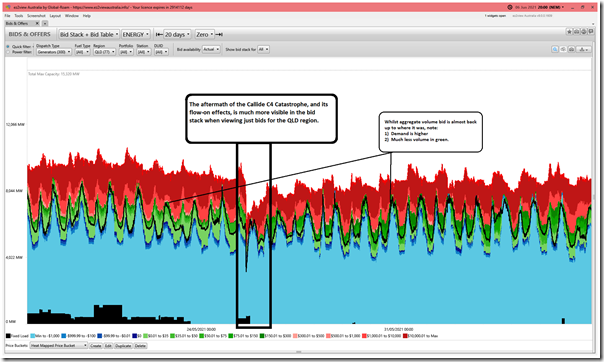Click the speech bubble comment icon
Viewport: 604px width, 362px height.
[591, 32]
